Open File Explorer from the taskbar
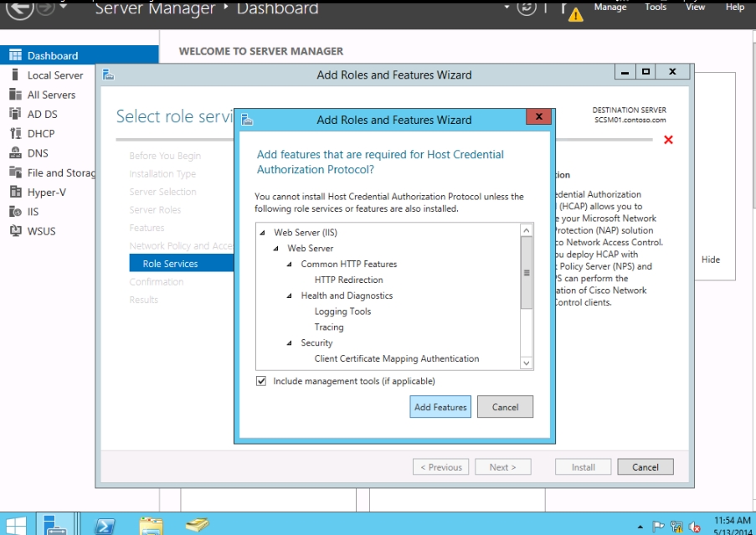 [x=151, y=526]
